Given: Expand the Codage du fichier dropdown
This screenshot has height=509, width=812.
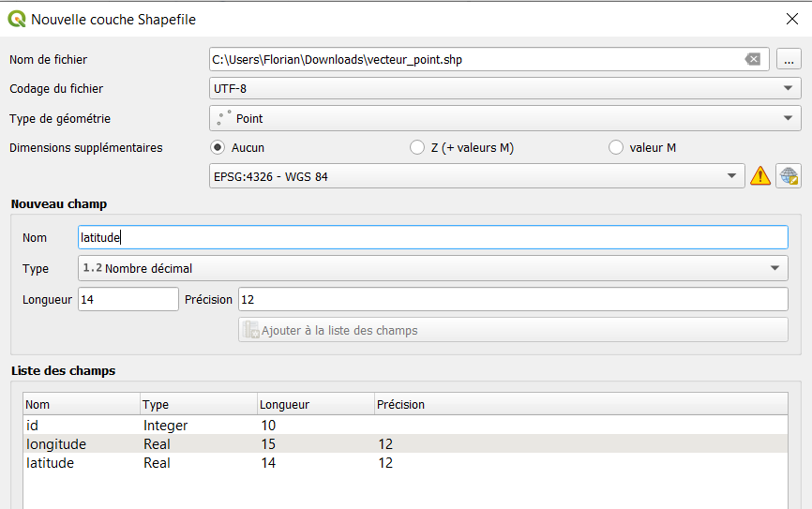Looking at the screenshot, I should (504, 88).
